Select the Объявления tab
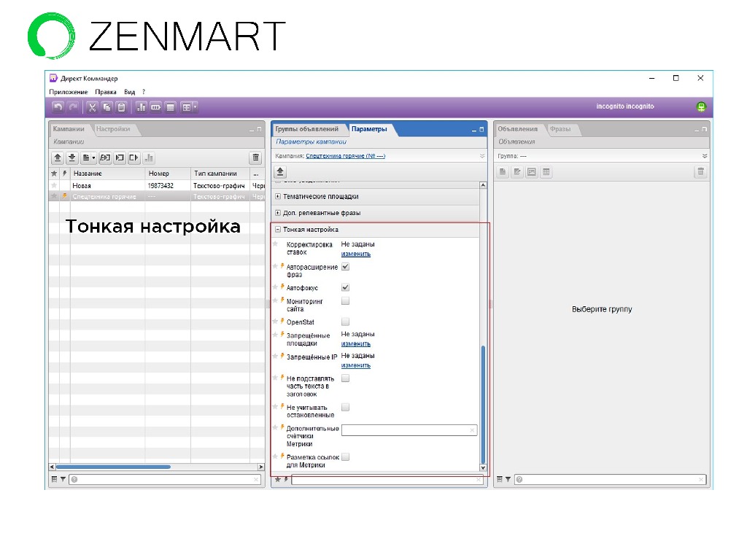The height and width of the screenshot is (560, 747). tap(517, 128)
